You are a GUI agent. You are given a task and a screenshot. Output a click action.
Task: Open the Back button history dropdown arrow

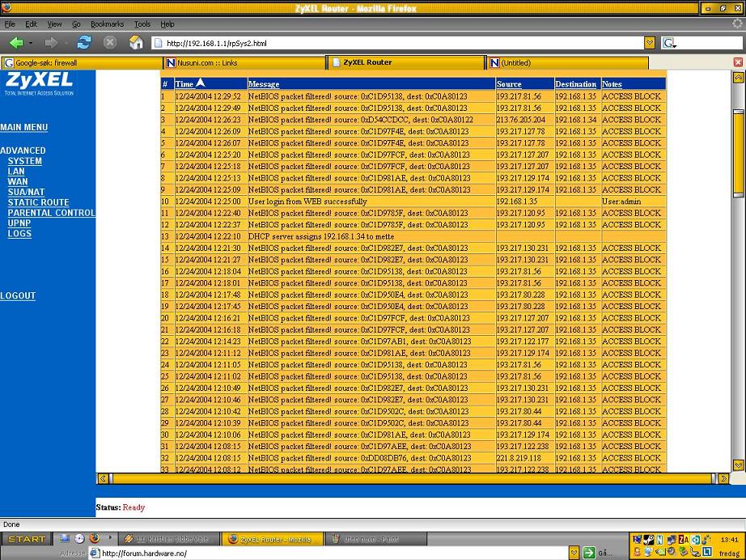[x=31, y=44]
